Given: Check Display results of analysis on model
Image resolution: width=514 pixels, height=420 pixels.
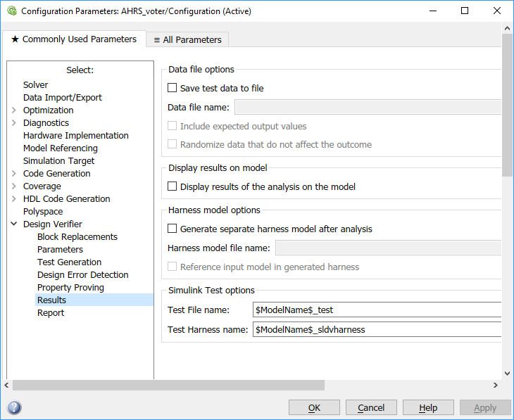Looking at the screenshot, I should pyautogui.click(x=173, y=187).
